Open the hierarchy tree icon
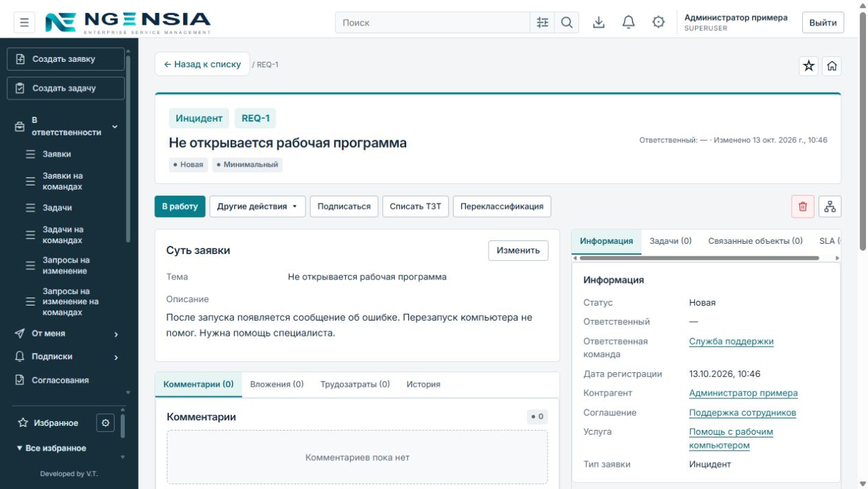The height and width of the screenshot is (489, 868). 830,207
